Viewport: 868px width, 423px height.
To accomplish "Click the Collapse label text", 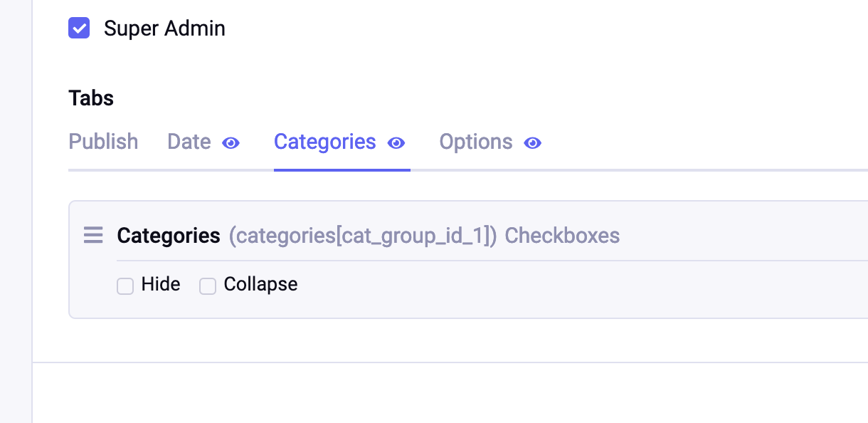I will (x=260, y=285).
